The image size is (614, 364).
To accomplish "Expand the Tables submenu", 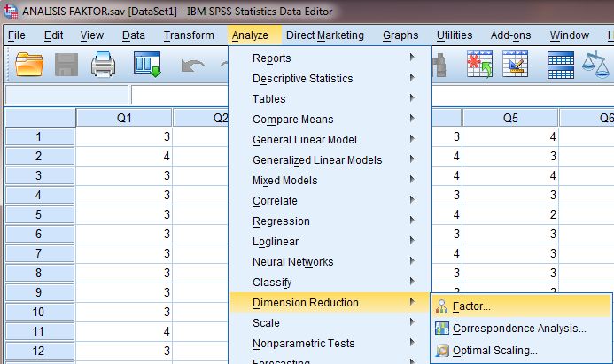I will point(330,98).
